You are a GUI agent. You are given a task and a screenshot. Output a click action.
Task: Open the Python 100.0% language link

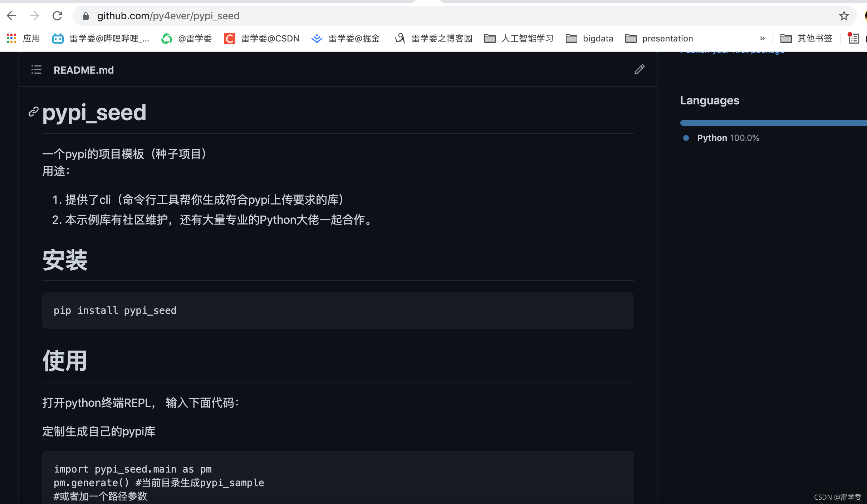[x=728, y=138]
